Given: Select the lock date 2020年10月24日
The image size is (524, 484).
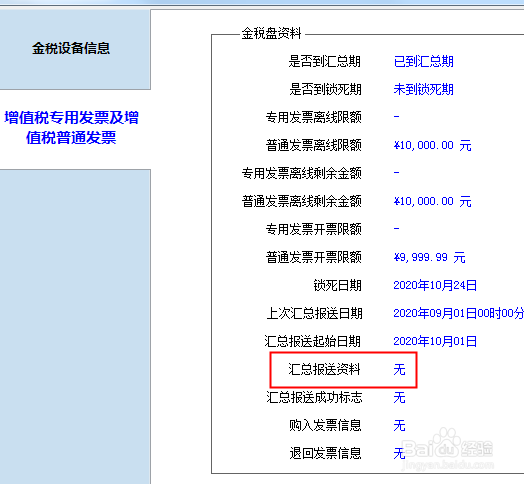Looking at the screenshot, I should pyautogui.click(x=435, y=285).
